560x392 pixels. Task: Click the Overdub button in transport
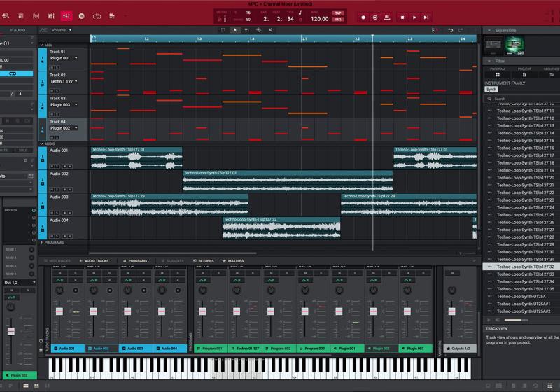375,17
